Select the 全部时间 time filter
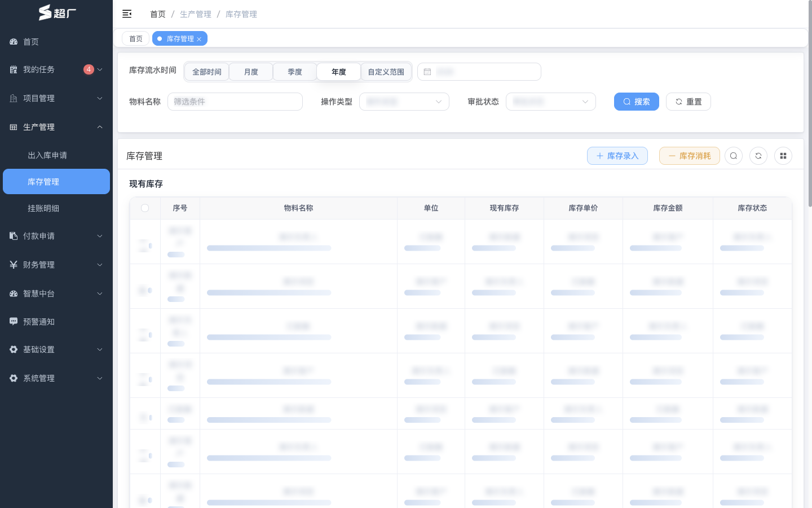Image resolution: width=812 pixels, height=508 pixels. pos(207,72)
